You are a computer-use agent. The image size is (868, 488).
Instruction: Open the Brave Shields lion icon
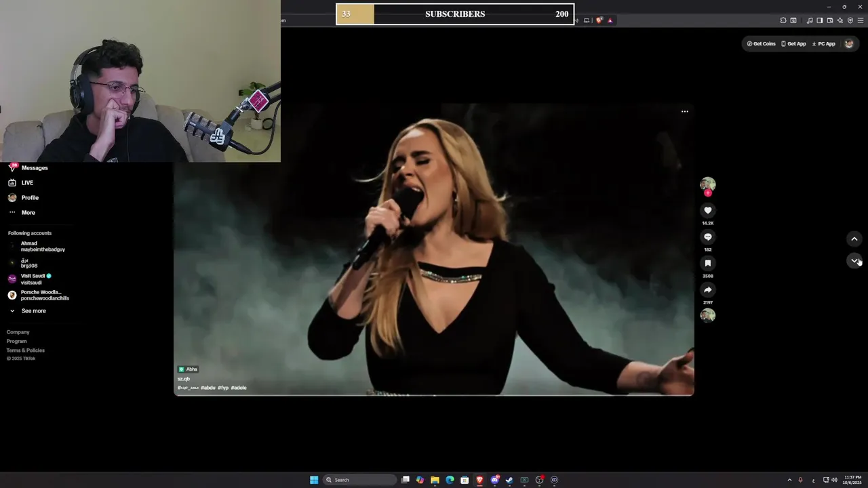(x=599, y=20)
